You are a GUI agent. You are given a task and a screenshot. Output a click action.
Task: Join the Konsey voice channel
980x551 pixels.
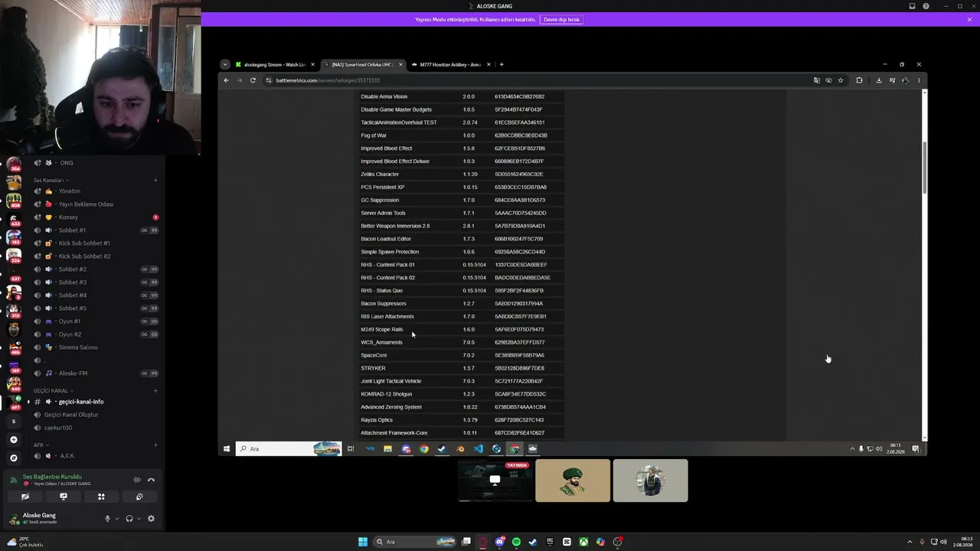tap(96, 217)
